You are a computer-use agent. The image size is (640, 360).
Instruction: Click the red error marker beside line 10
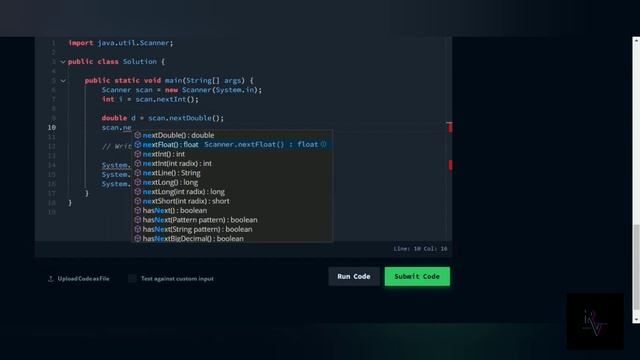(x=450, y=127)
